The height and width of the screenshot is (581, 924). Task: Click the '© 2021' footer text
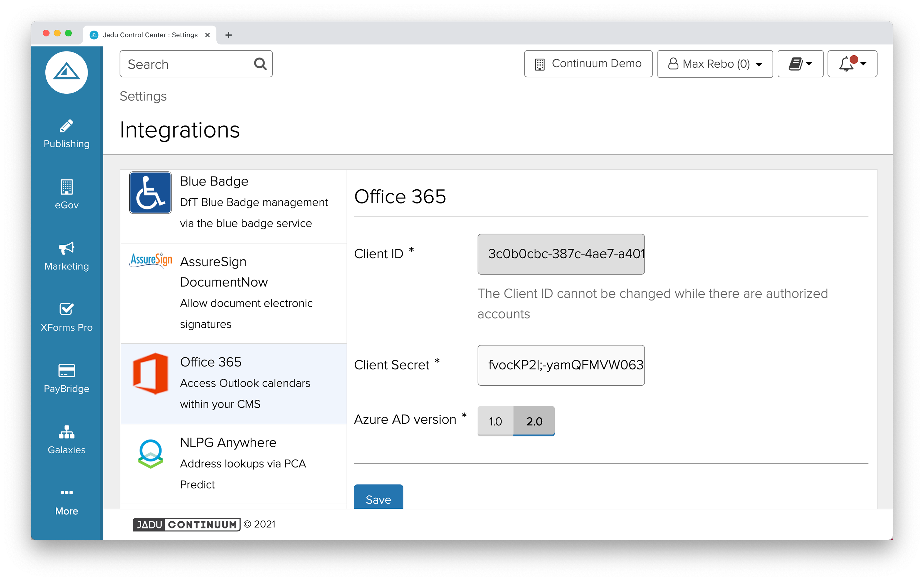click(x=260, y=524)
